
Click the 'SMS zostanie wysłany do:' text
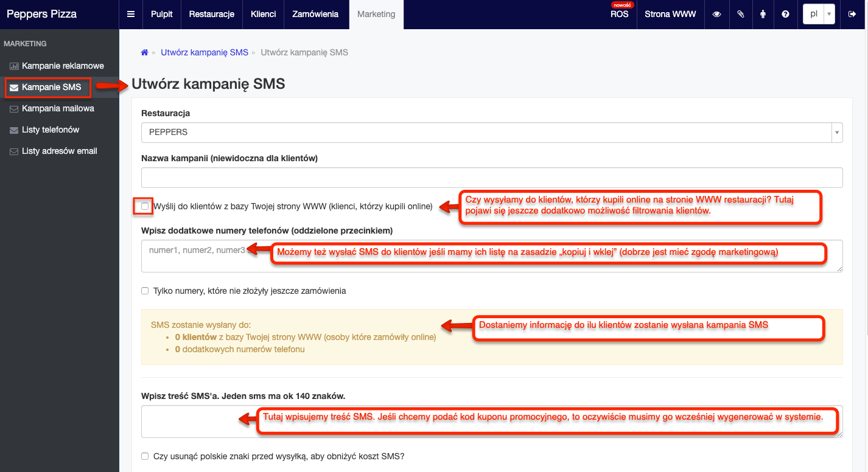point(201,325)
